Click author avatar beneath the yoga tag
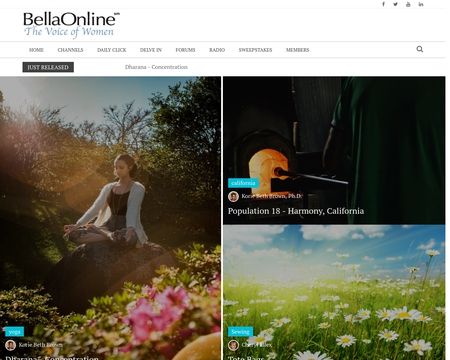The height and width of the screenshot is (360, 450). (x=11, y=345)
